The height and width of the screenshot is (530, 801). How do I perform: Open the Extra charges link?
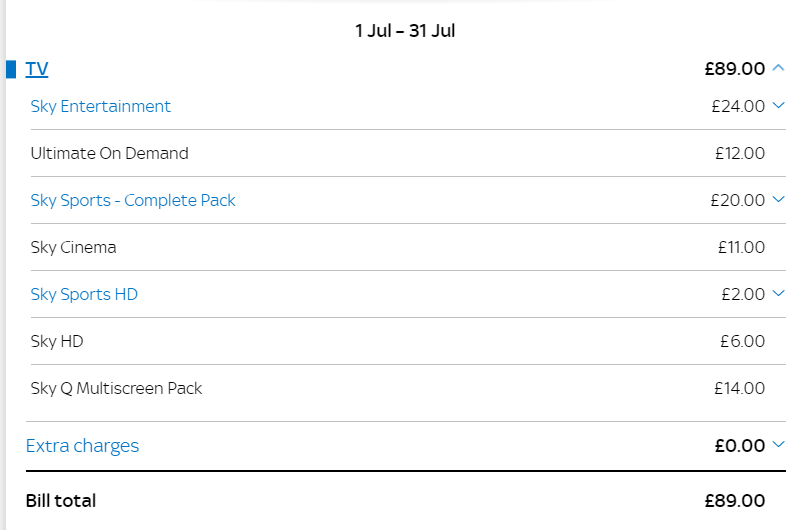(x=82, y=446)
